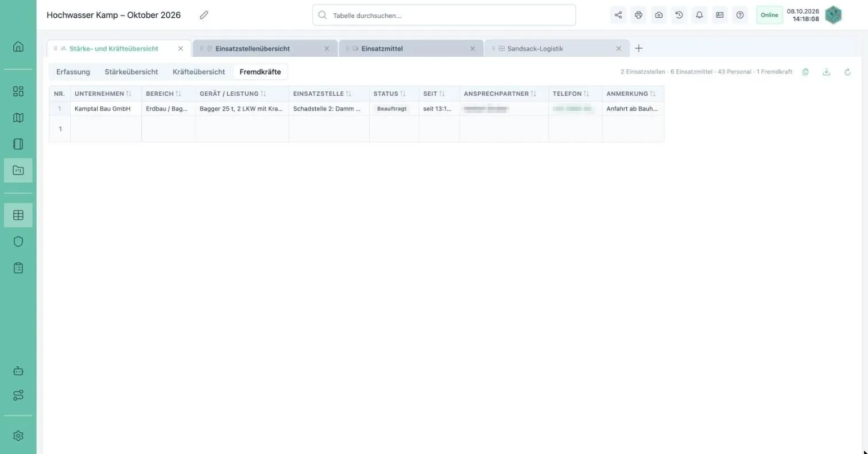The height and width of the screenshot is (454, 868).
Task: Close the Stärke- und Kräfteübersicht tab
Action: [181, 49]
